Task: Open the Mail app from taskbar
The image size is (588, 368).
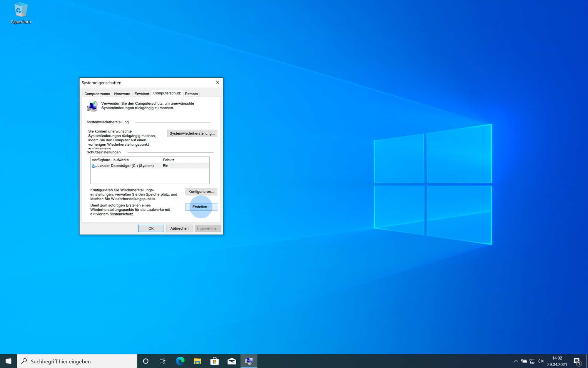Action: [232, 361]
